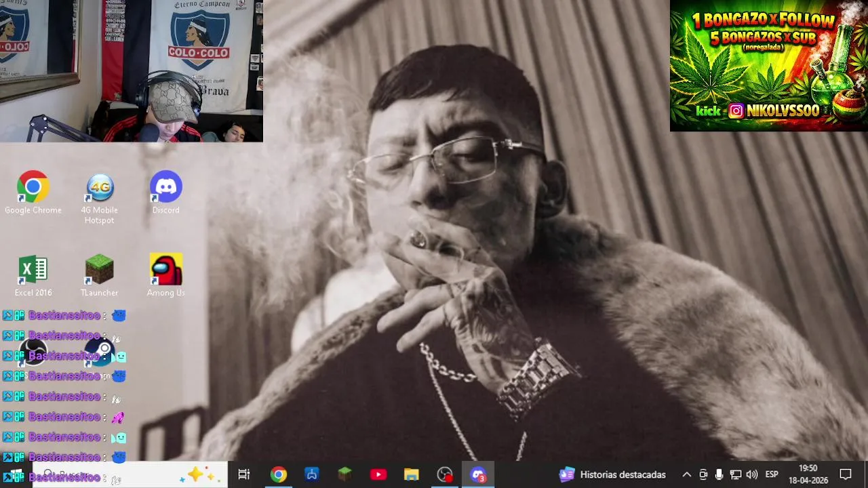
Task: Switch to Discord in the taskbar
Action: [x=478, y=474]
